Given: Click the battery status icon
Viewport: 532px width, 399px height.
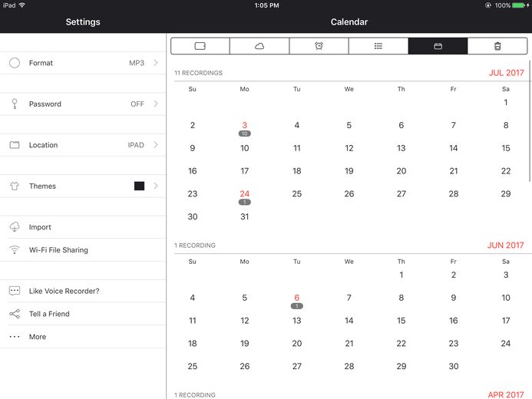Looking at the screenshot, I should point(518,5).
